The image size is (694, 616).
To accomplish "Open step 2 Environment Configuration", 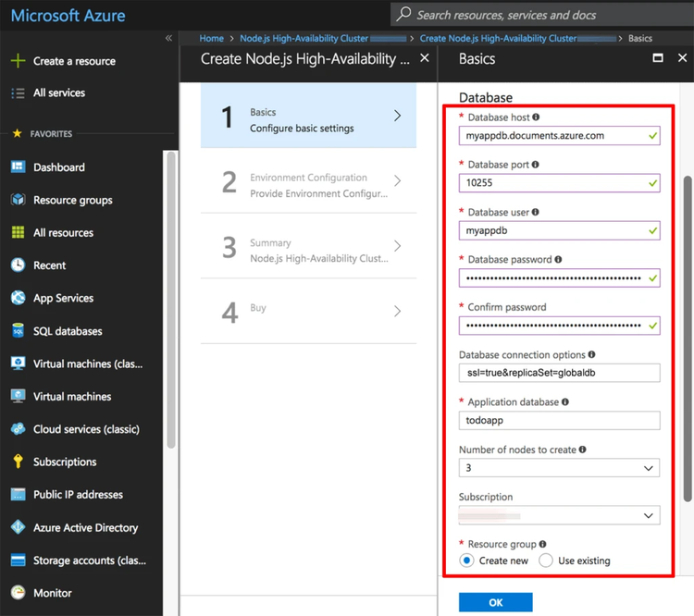I will click(308, 181).
